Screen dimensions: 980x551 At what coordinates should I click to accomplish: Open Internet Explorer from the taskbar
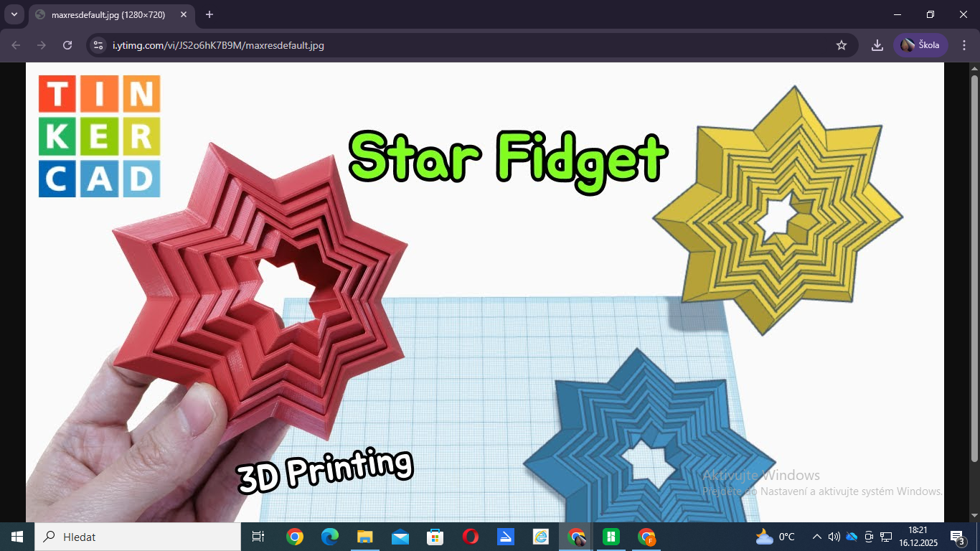(x=541, y=537)
